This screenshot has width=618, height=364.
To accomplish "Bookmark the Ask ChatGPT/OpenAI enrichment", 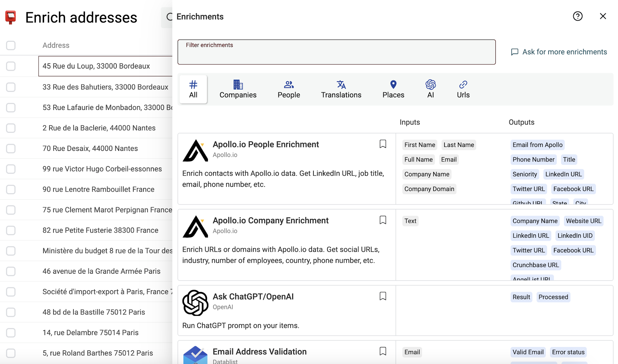I will pyautogui.click(x=383, y=296).
